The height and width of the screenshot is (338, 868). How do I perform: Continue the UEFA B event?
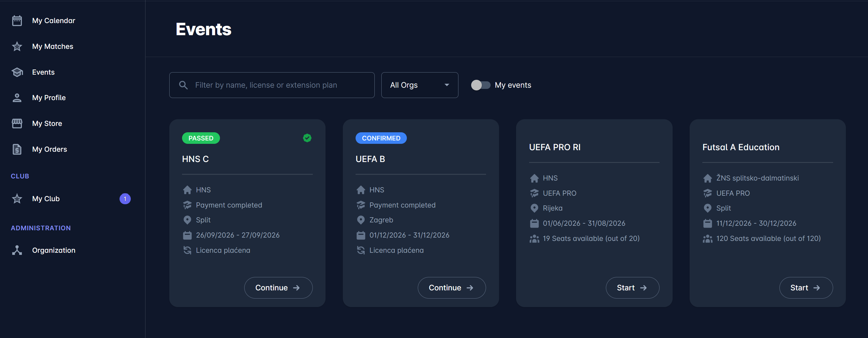coord(451,287)
